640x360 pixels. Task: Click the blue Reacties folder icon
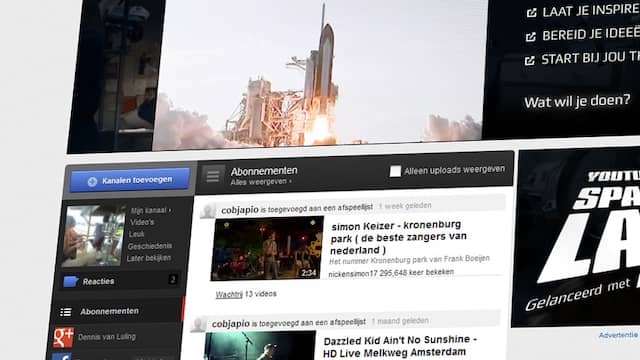point(71,281)
